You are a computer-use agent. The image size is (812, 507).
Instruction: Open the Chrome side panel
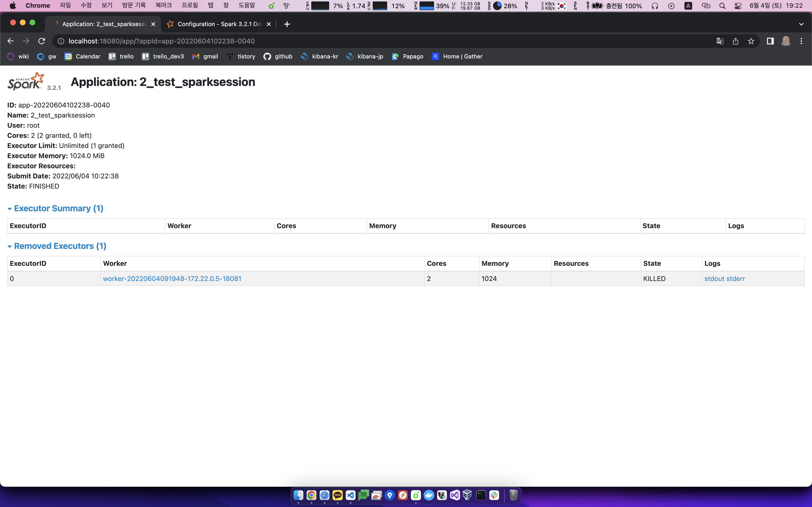[x=770, y=41]
